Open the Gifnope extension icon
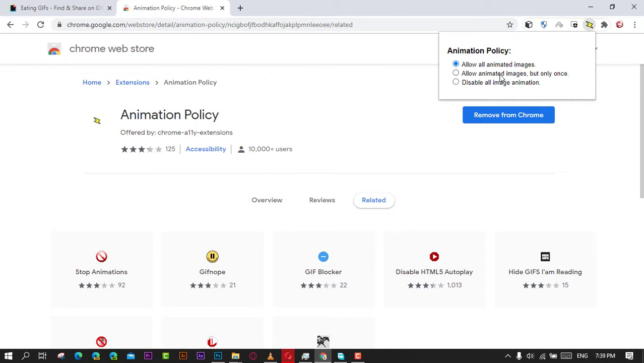 [x=212, y=257]
